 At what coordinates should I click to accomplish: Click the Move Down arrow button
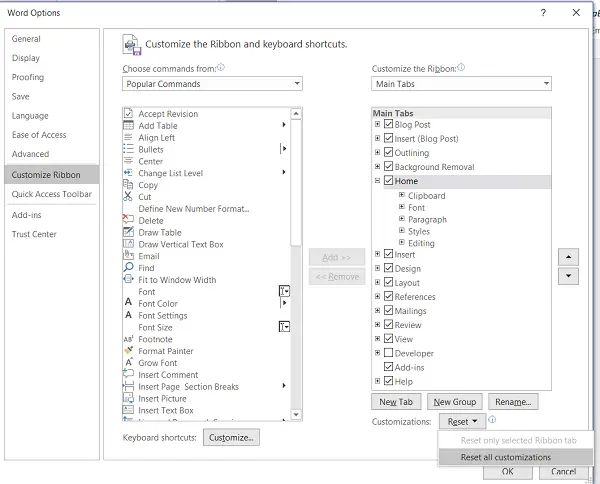tap(568, 276)
